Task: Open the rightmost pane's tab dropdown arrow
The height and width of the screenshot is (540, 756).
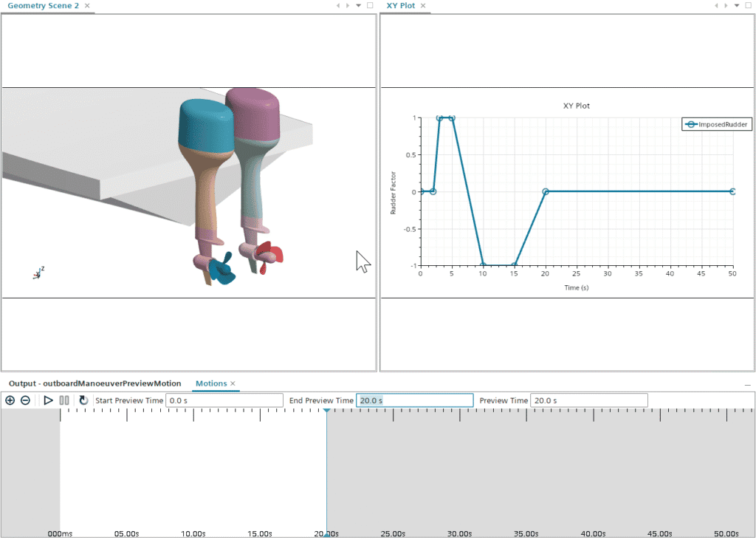Action: pos(736,5)
